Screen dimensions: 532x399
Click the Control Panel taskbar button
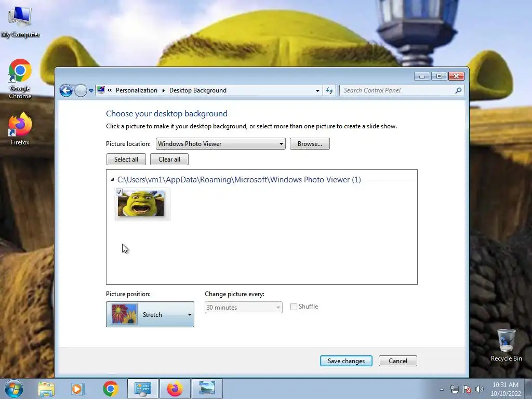pyautogui.click(x=143, y=389)
